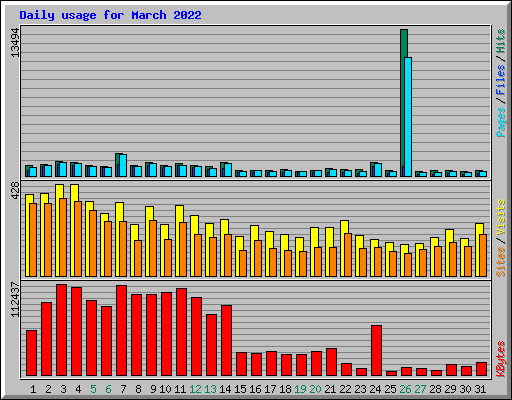512x400 pixels.
Task: Click the tall cyan bar for day 26
Action: pos(408,117)
